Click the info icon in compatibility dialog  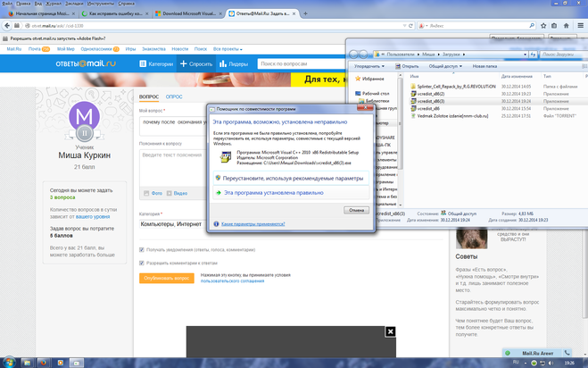click(x=216, y=224)
